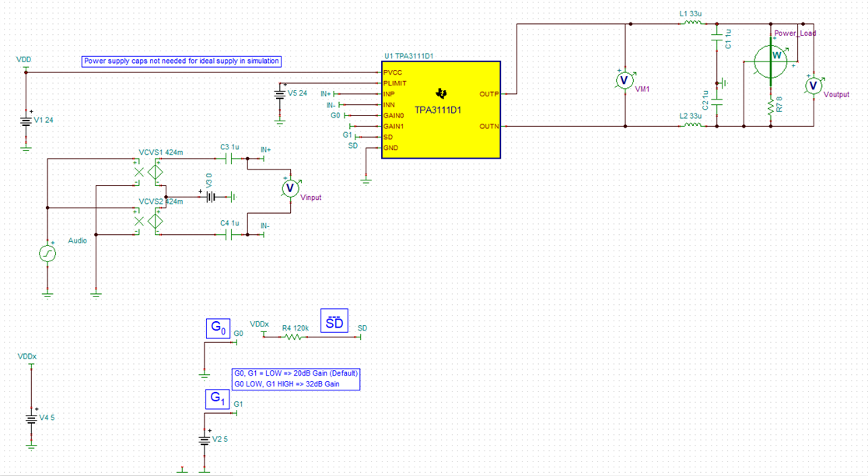Select the V2 5 battery symbol
Screen dimensions: 868x476
click(205, 440)
